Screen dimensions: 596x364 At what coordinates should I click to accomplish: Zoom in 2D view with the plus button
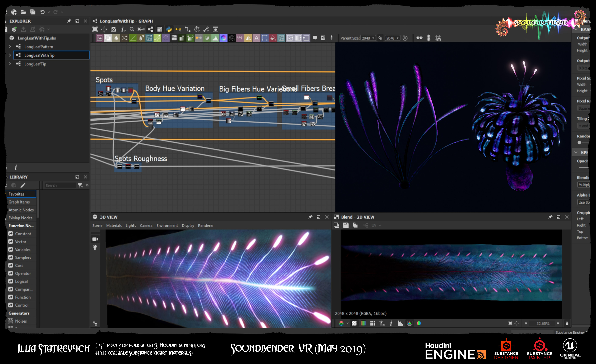[x=558, y=323]
